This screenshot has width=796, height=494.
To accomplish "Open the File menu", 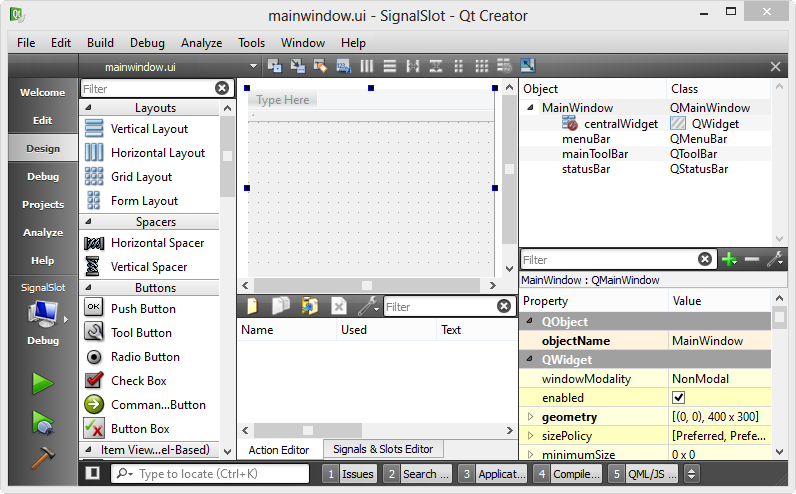I will pyautogui.click(x=26, y=43).
